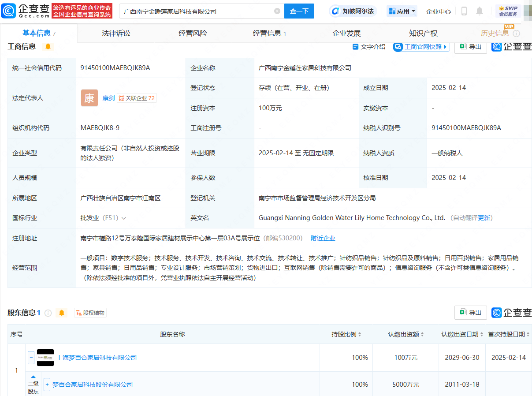Click organization code MAEBQJK8-9
532x396 pixels.
(x=100, y=128)
